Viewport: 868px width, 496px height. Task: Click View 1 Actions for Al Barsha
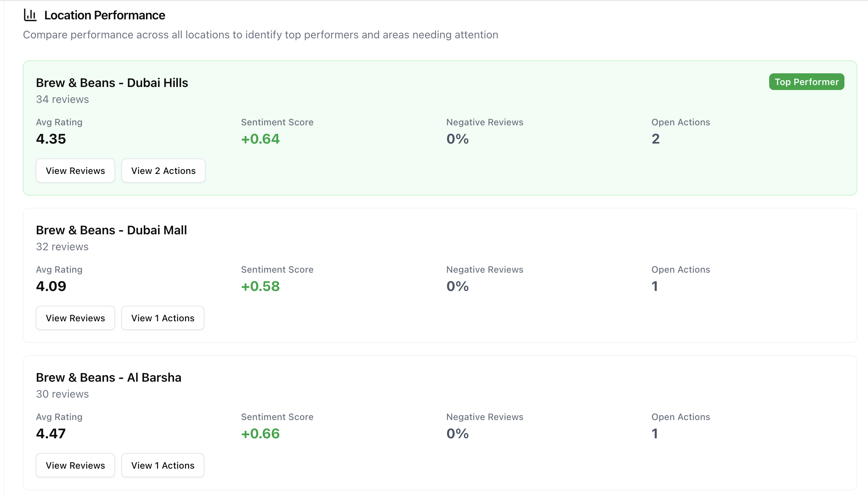(x=163, y=466)
